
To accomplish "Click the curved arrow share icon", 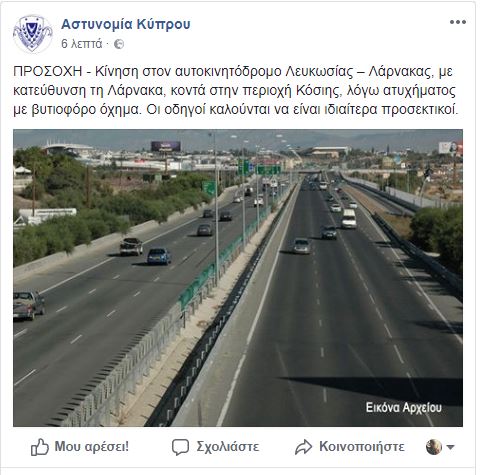I will pos(303,447).
